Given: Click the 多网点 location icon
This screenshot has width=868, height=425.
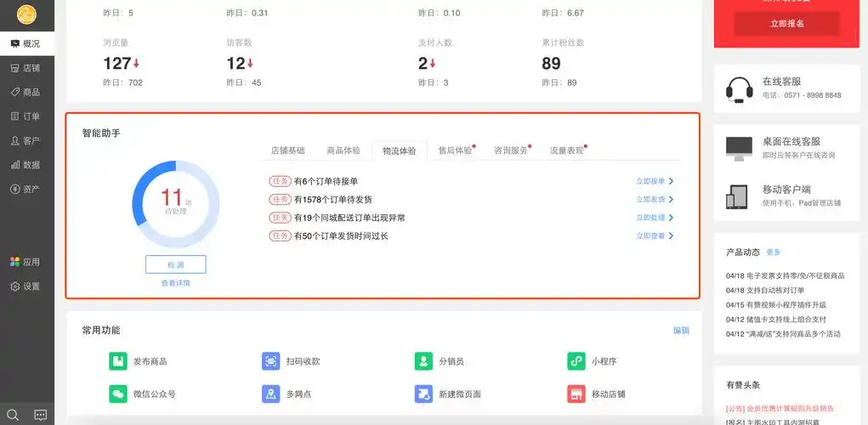Looking at the screenshot, I should [270, 394].
